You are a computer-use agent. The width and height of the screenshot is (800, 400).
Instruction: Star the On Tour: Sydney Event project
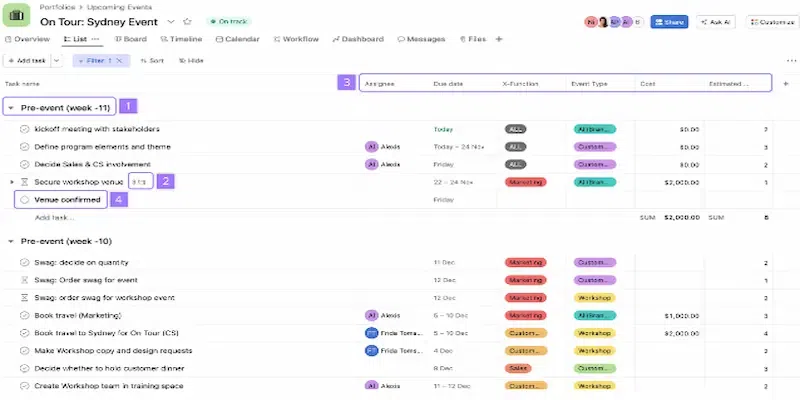[187, 21]
